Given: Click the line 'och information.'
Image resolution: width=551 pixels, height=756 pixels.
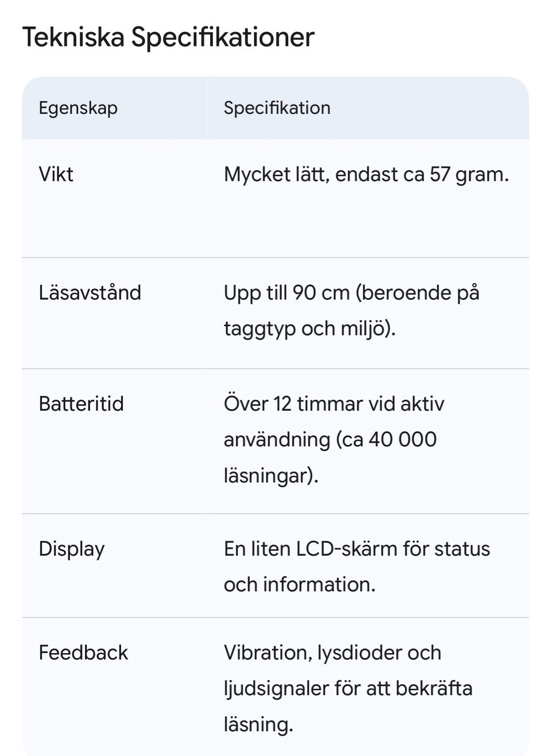Looking at the screenshot, I should (299, 585).
